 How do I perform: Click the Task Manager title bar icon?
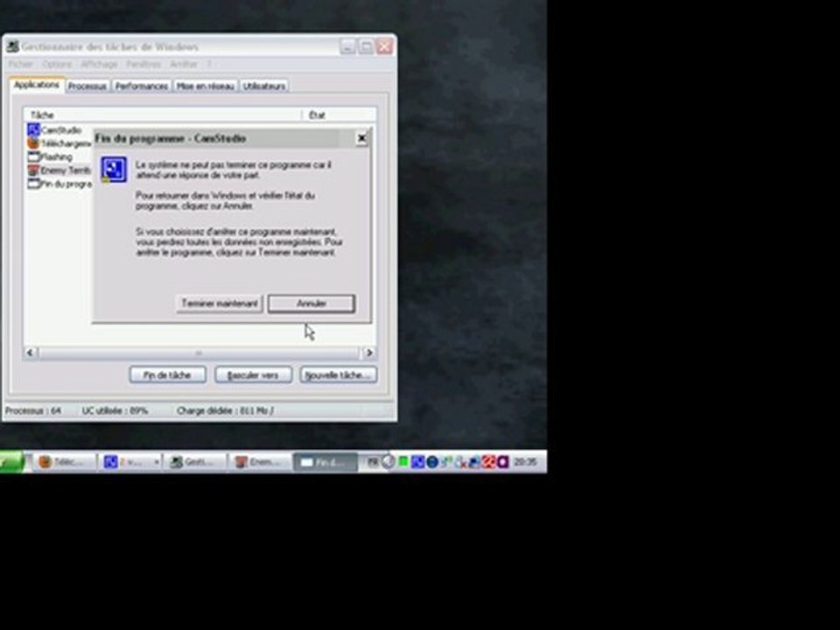pyautogui.click(x=13, y=46)
